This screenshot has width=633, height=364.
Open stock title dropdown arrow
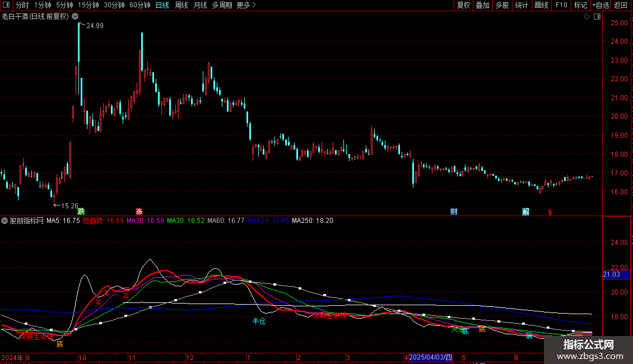(75, 16)
